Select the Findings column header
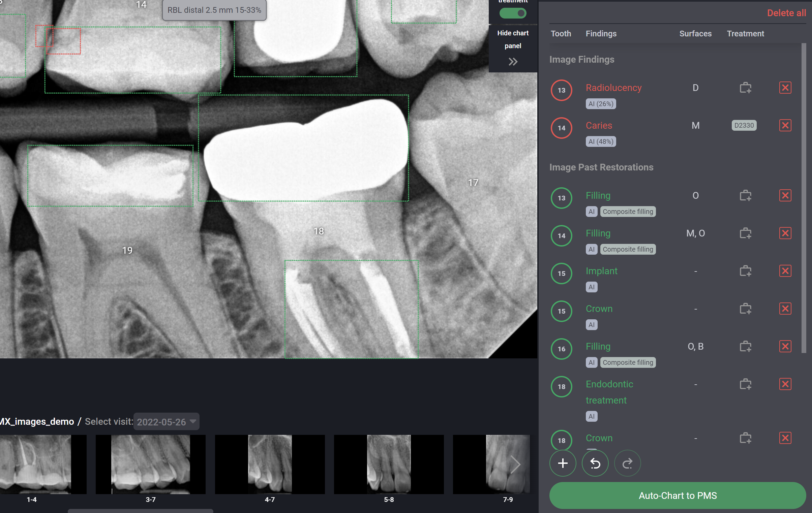The height and width of the screenshot is (513, 812). coord(601,33)
